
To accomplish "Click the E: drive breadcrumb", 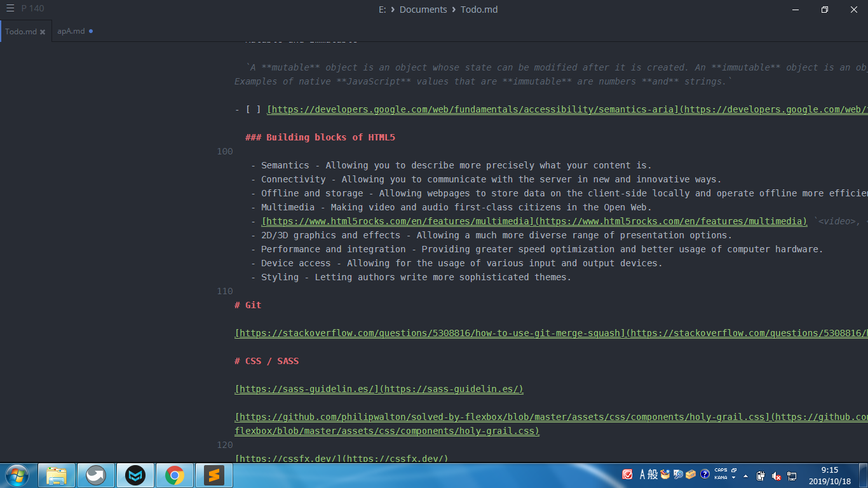I will [382, 10].
